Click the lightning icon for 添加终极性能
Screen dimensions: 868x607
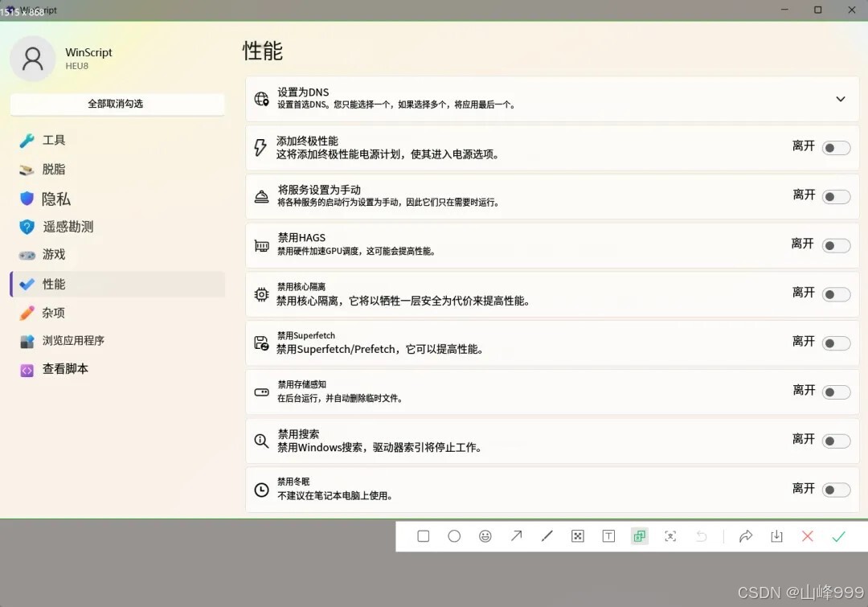(260, 147)
